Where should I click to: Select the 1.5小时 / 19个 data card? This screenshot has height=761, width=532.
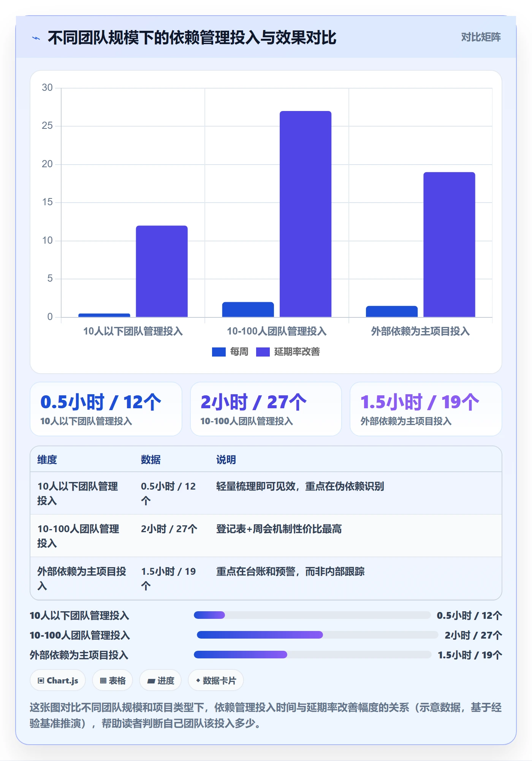click(x=426, y=409)
